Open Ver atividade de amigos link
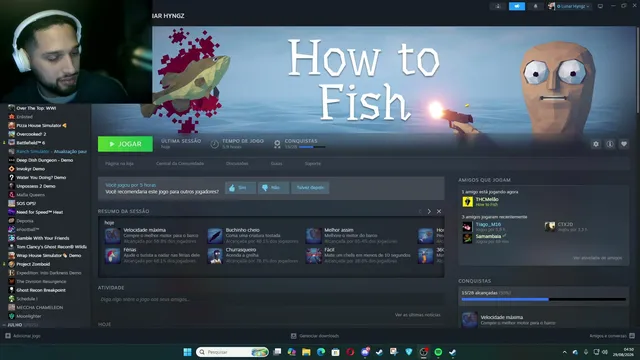 [x=598, y=258]
